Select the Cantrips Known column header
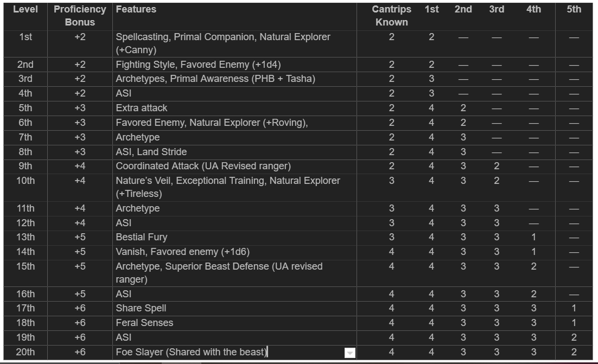The image size is (598, 364). pyautogui.click(x=391, y=16)
